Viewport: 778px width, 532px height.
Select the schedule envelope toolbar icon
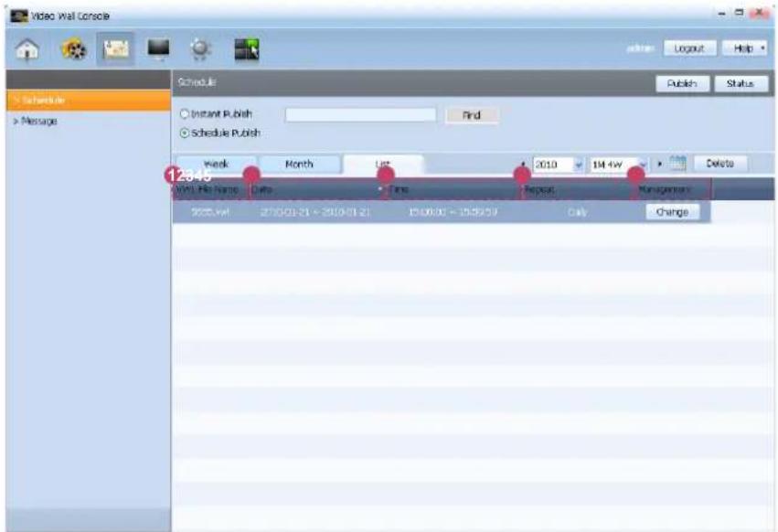click(x=115, y=49)
